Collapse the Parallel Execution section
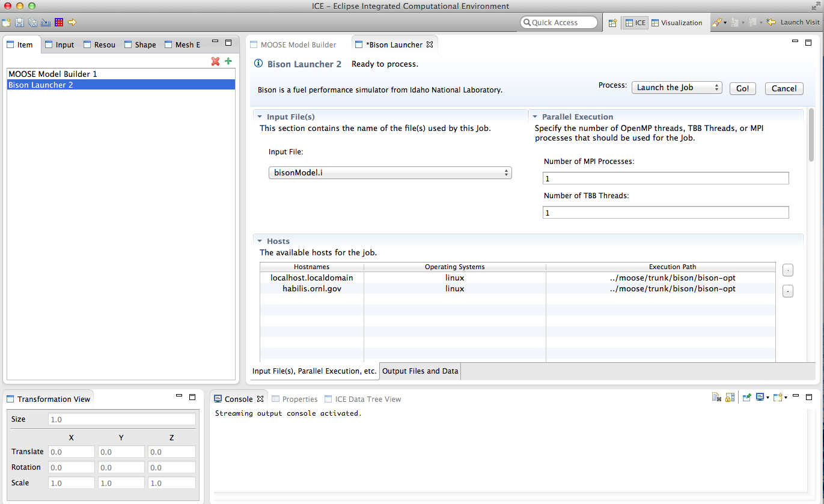Screen dimensions: 824x504 tap(535, 117)
